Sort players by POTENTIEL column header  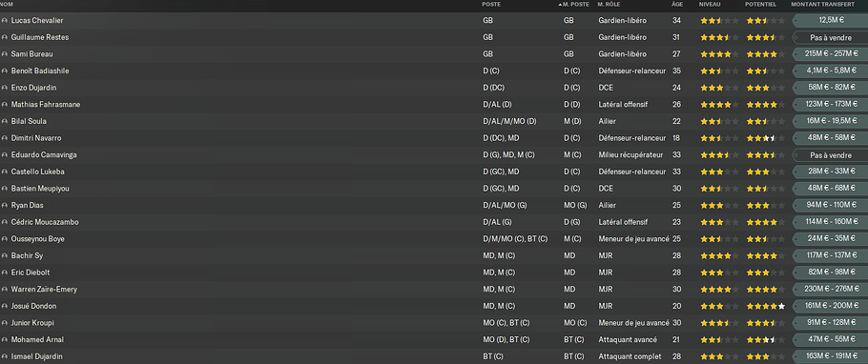[760, 5]
